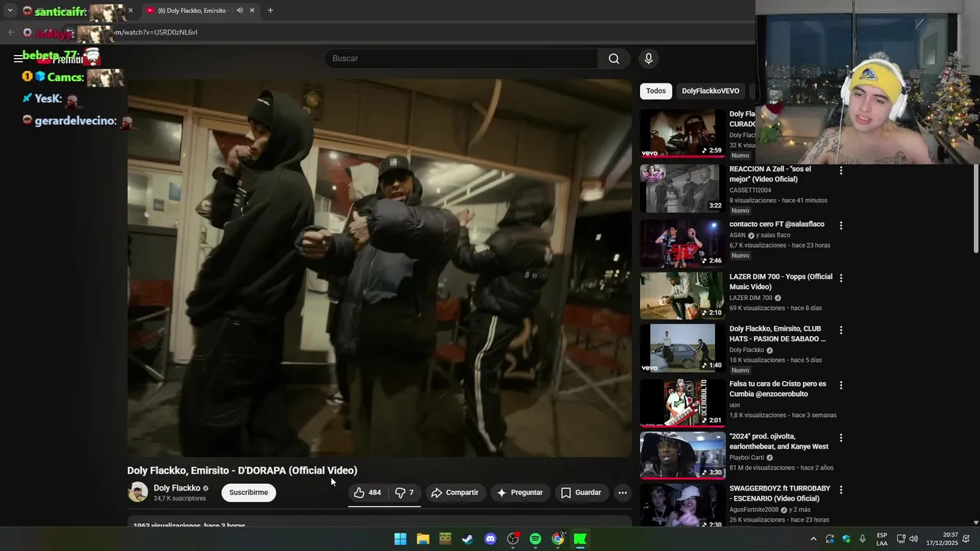The width and height of the screenshot is (980, 551).
Task: Open options menu for Falsa tu cara de Cristo
Action: pos(841,385)
